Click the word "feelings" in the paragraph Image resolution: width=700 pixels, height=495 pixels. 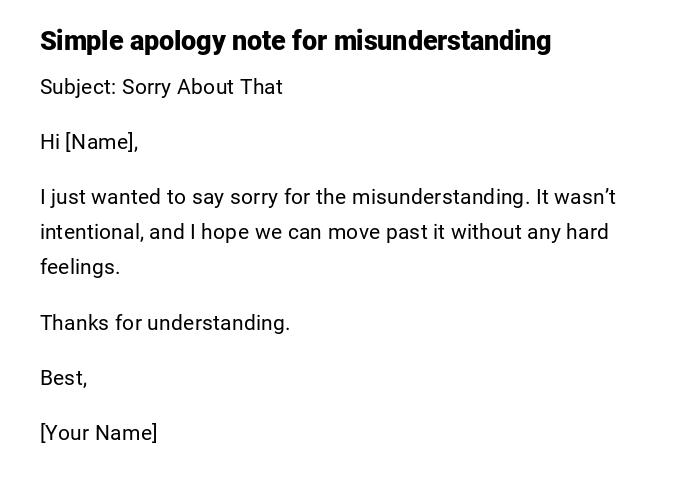coord(78,267)
